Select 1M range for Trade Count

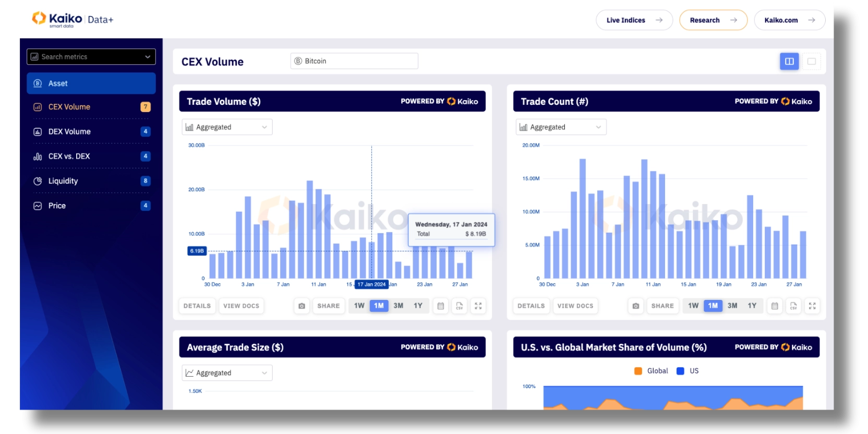pos(713,306)
